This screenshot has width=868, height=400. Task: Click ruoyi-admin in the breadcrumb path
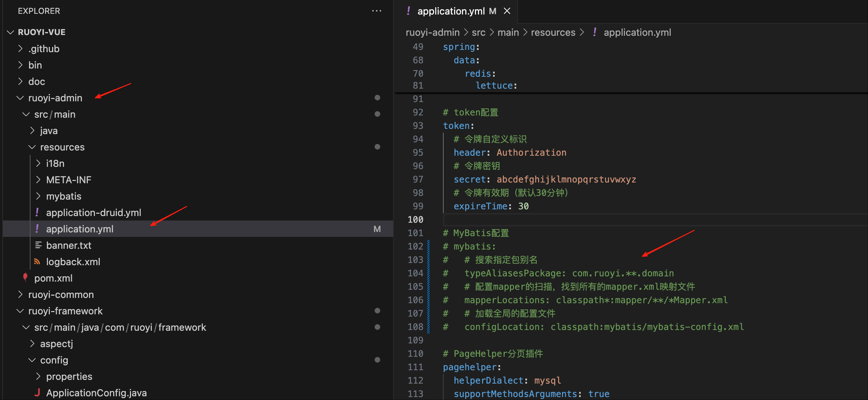(432, 32)
